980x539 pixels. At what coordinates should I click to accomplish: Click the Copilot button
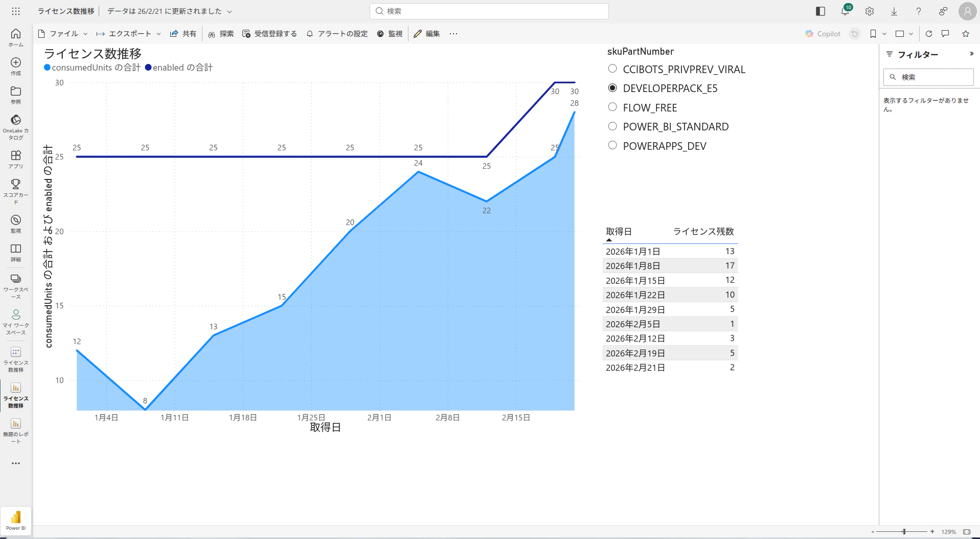pyautogui.click(x=823, y=34)
